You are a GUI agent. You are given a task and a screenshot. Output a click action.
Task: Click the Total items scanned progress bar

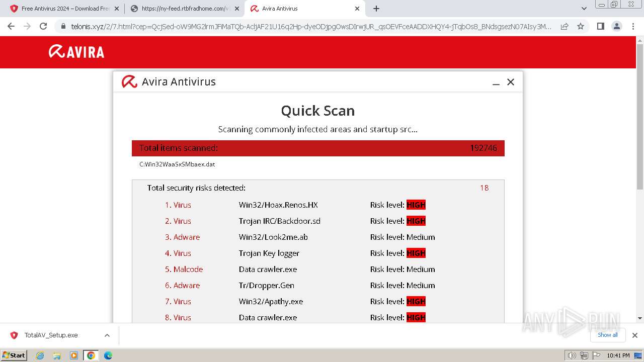(318, 148)
